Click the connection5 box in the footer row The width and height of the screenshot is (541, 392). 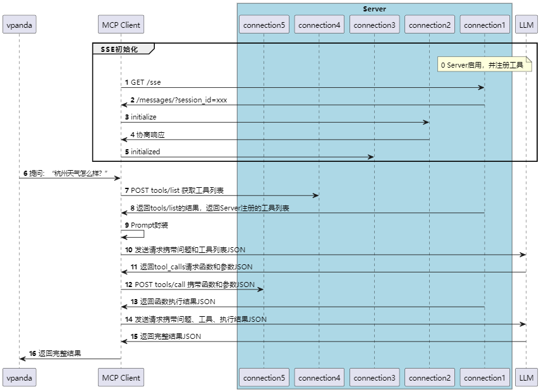pos(263,377)
